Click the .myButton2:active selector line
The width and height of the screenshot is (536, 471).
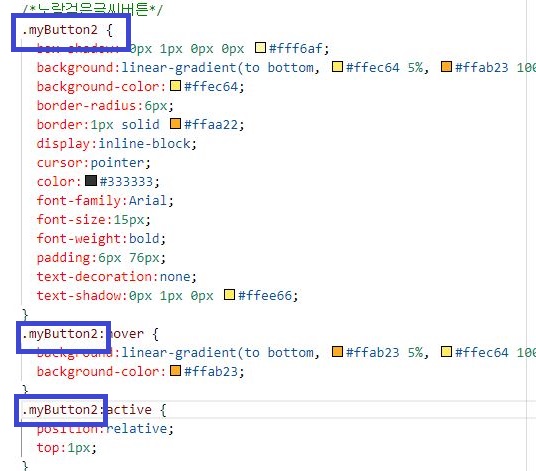click(94, 409)
